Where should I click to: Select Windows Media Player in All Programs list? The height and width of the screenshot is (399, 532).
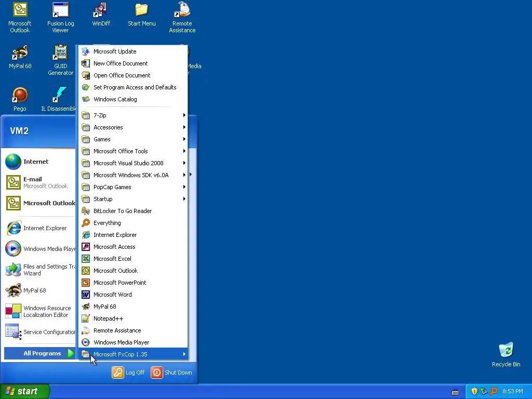point(133,342)
